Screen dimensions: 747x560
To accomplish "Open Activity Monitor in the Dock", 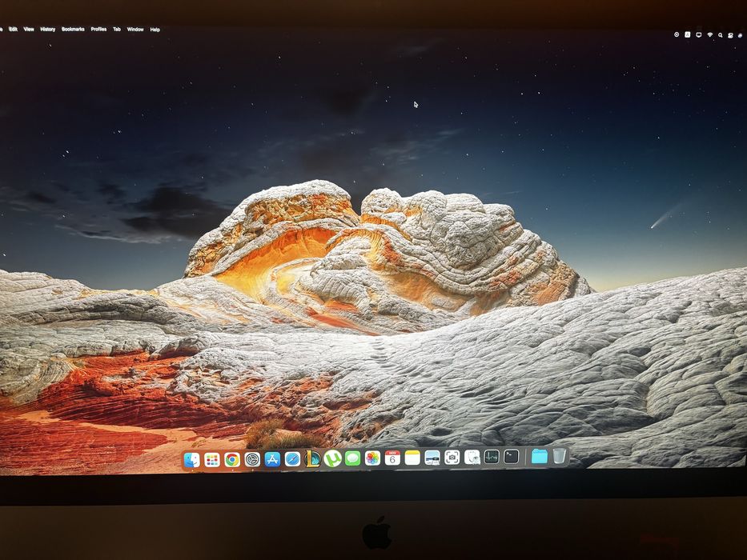I will pyautogui.click(x=492, y=457).
